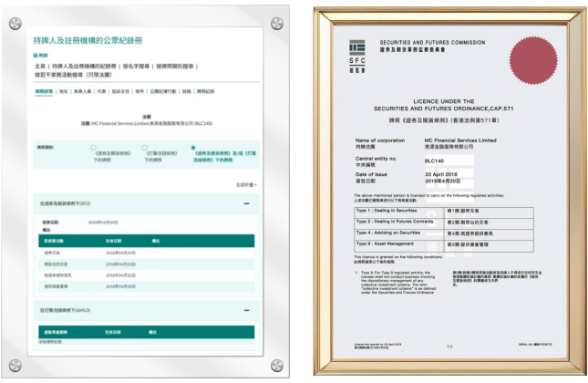Click Type 4 : Advising on Securities cell
This screenshot has height=383, width=588.
click(399, 234)
